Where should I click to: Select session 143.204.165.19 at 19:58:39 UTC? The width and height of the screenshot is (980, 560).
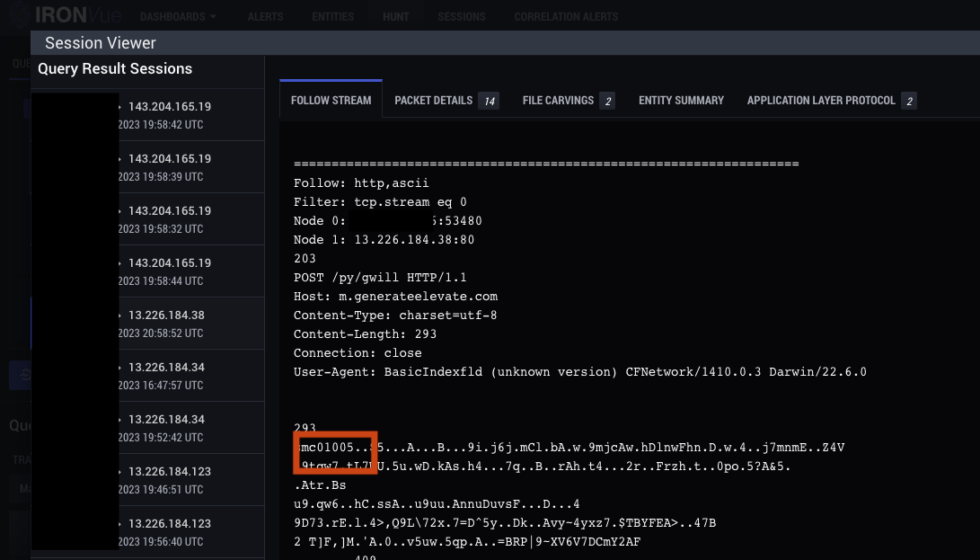(147, 167)
